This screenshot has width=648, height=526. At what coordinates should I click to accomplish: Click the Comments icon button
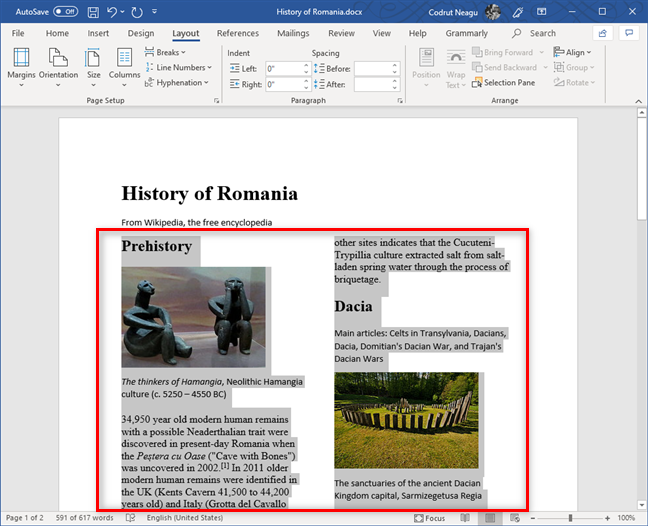coord(629,33)
